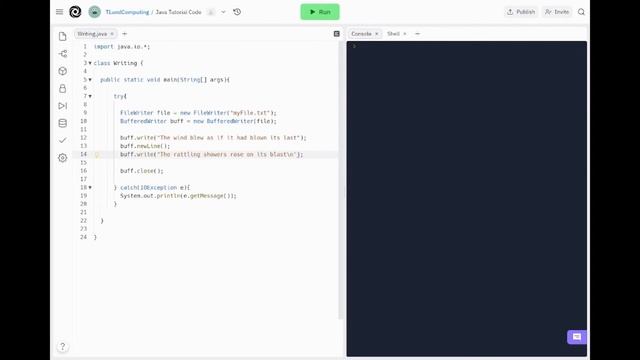Click the System.out.println line
This screenshot has width=640, height=360.
coord(178,196)
